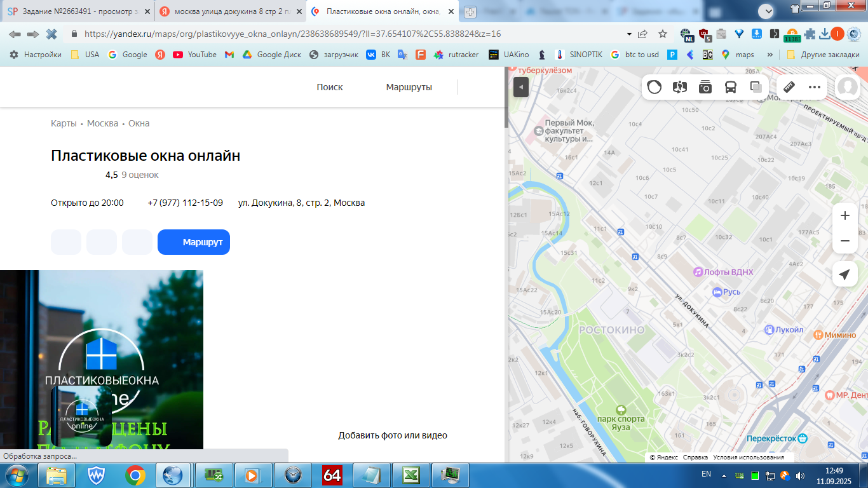Open Google Диск bookmark
Screen dimensions: 868x488
[x=273, y=55]
